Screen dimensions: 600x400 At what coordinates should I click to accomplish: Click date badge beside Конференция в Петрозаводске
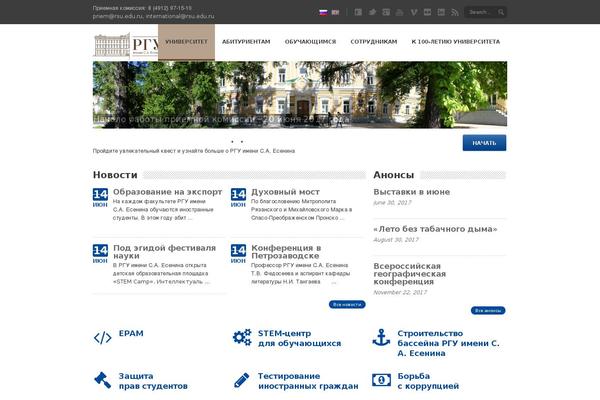click(x=238, y=254)
